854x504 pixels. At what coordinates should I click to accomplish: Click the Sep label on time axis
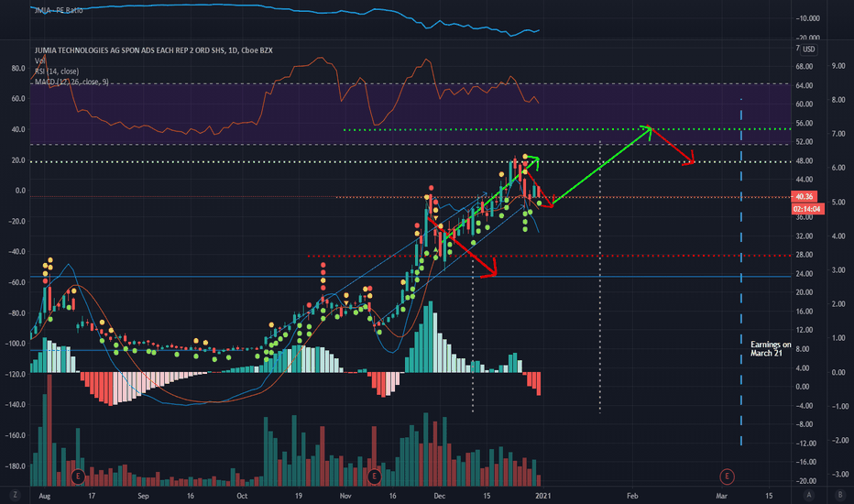143,496
